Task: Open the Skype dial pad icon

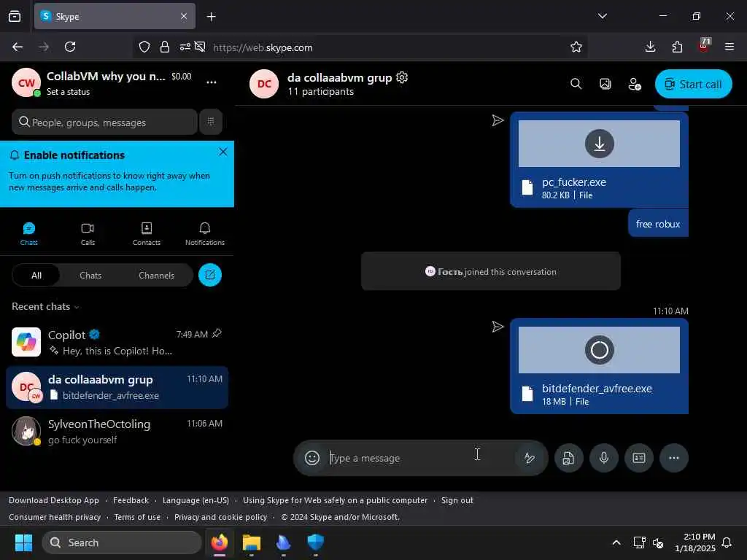Action: tap(211, 122)
